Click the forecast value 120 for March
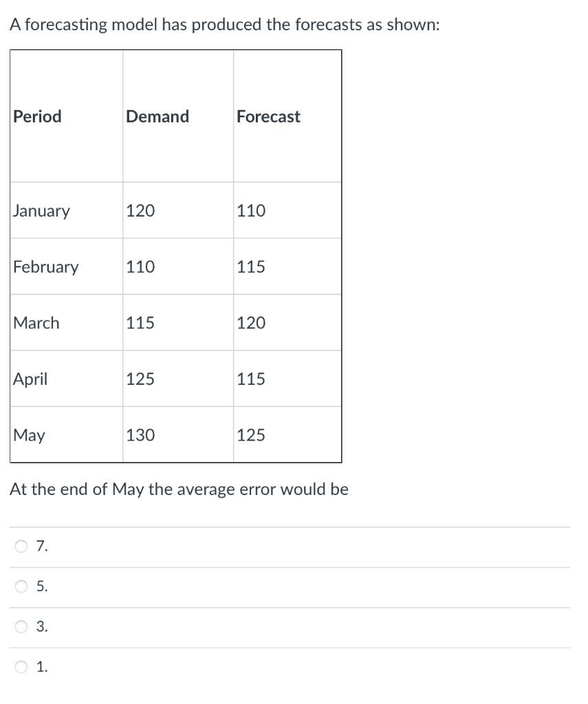This screenshot has width=588, height=704. pos(252,322)
